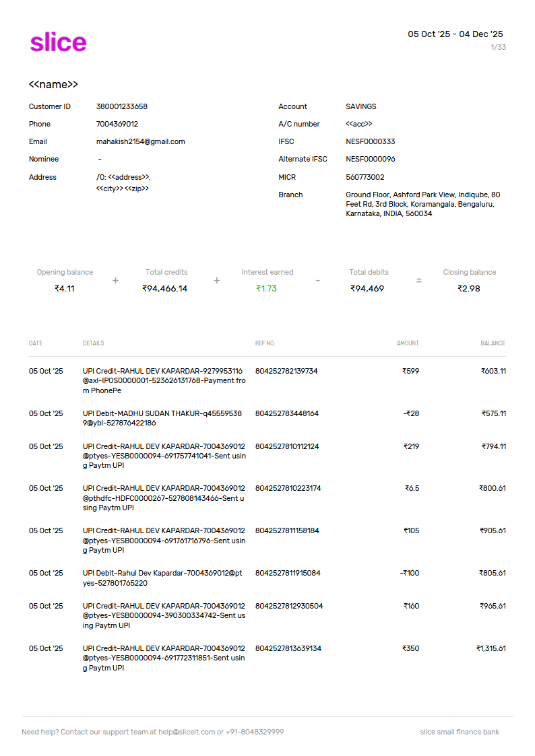Click the support help line in footer
This screenshot has width=535, height=756.
click(152, 732)
